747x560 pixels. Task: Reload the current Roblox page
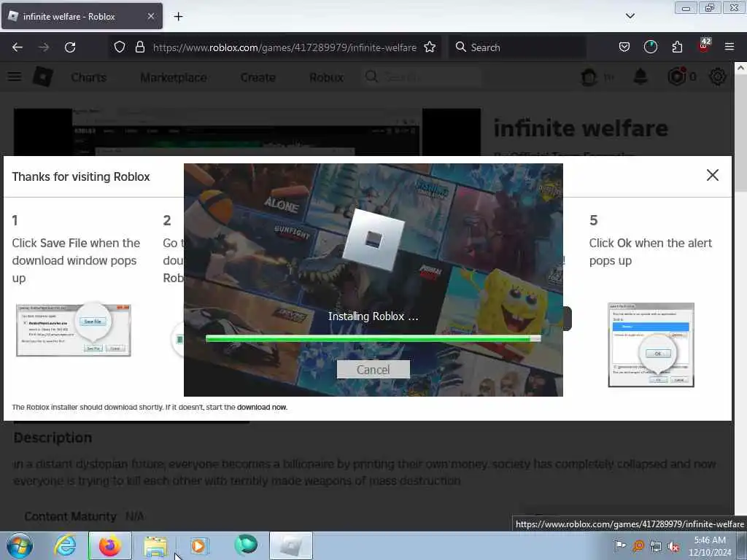click(70, 47)
